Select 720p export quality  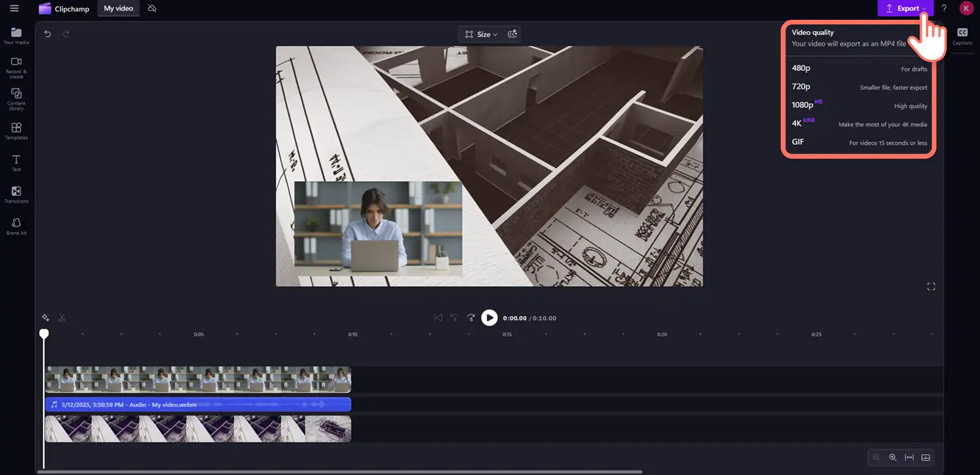(x=859, y=87)
